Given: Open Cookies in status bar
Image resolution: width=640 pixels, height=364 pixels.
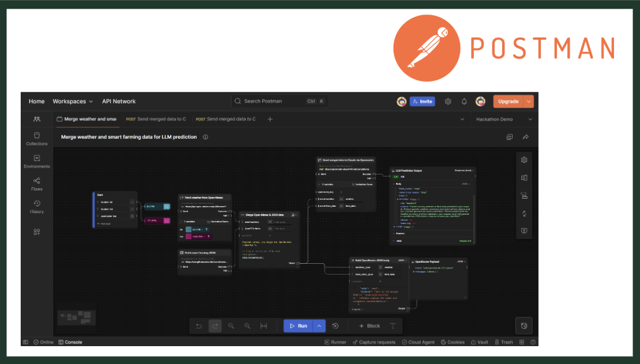Looking at the screenshot, I should click(x=453, y=342).
